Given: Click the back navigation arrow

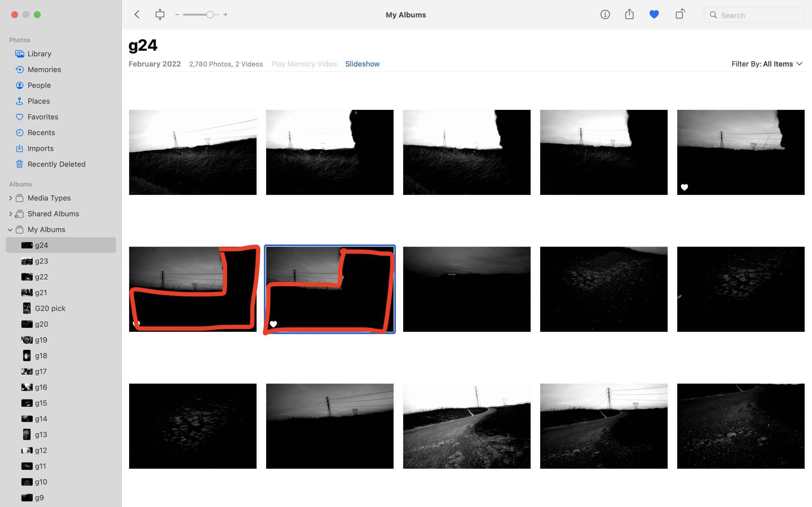Looking at the screenshot, I should point(137,15).
